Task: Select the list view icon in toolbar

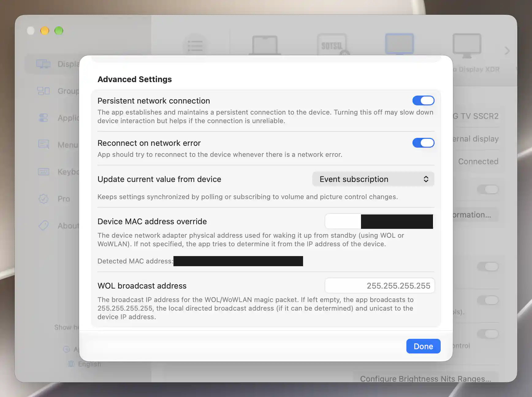Action: click(195, 45)
